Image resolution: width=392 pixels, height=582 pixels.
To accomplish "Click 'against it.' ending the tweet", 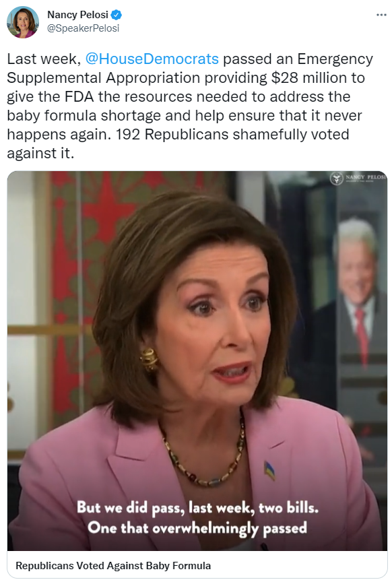I will [40, 153].
